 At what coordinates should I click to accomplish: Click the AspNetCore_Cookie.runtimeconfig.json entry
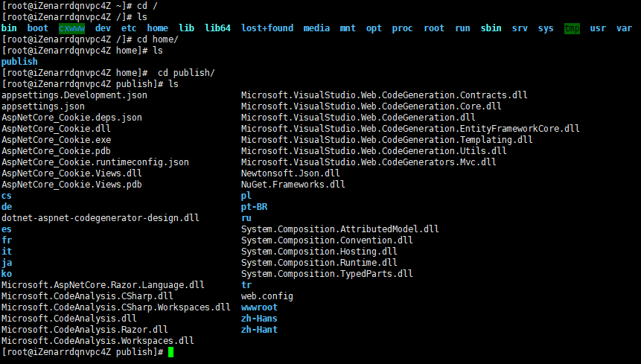click(x=95, y=162)
